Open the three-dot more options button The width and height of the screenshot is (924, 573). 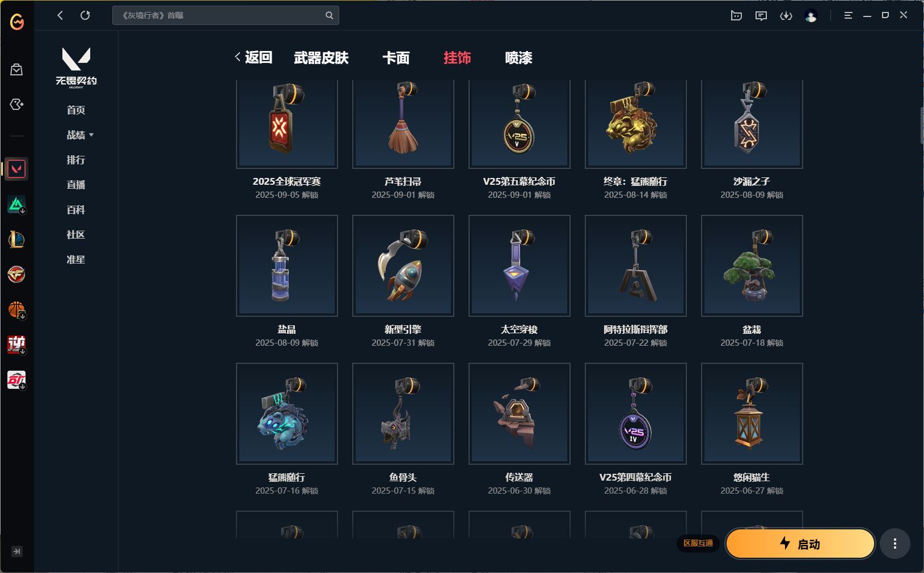pyautogui.click(x=895, y=544)
